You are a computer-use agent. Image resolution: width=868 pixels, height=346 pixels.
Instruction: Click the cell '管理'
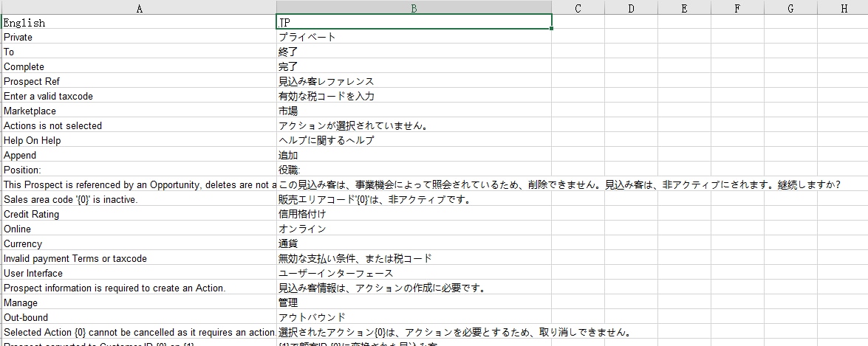click(x=414, y=303)
